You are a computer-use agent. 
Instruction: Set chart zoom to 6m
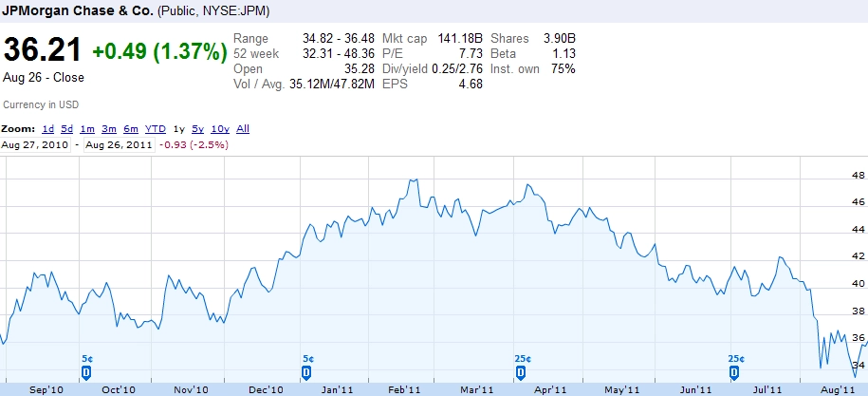pos(131,129)
